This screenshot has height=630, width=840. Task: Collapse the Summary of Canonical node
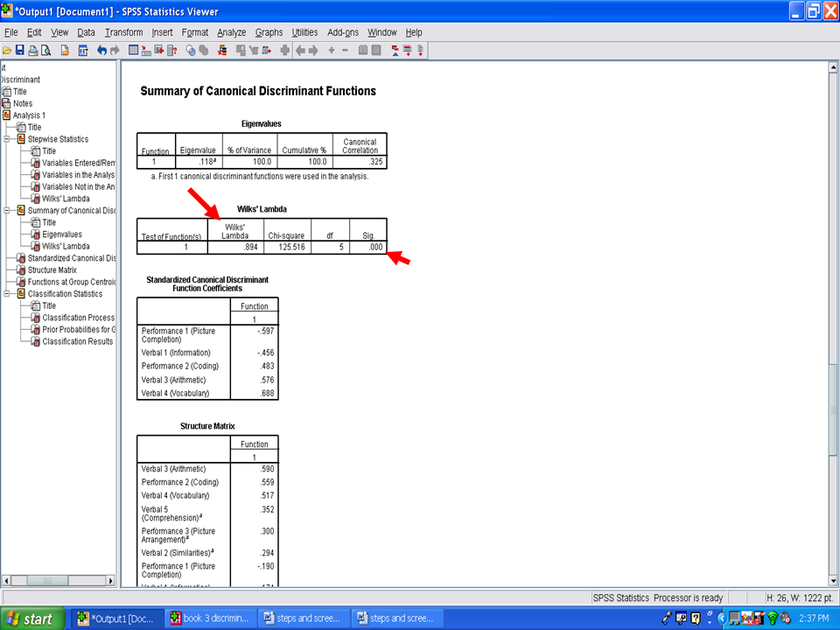(9, 211)
